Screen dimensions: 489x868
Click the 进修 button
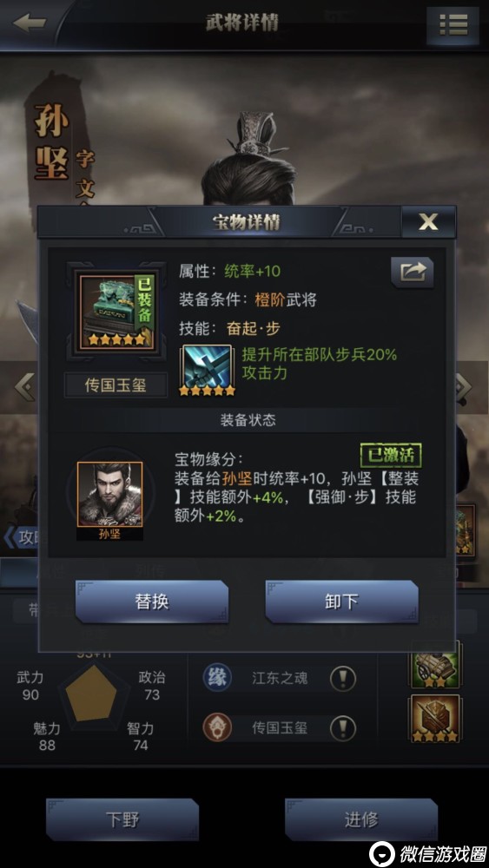pos(361,819)
